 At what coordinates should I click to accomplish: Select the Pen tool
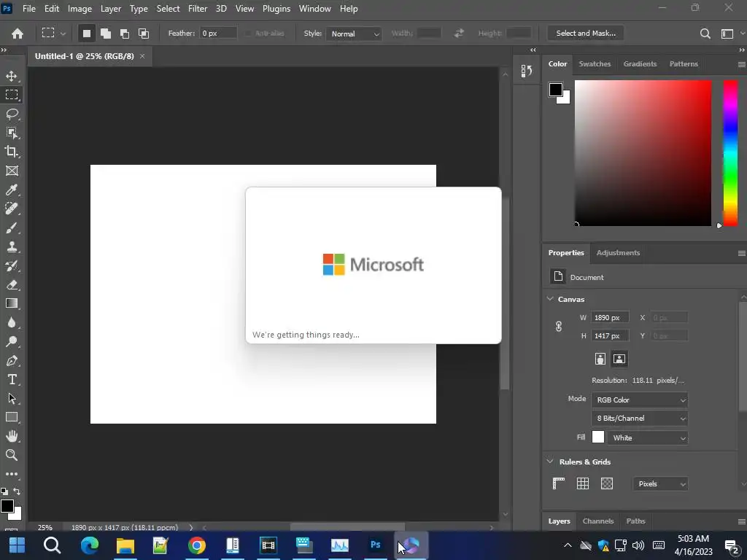click(12, 360)
